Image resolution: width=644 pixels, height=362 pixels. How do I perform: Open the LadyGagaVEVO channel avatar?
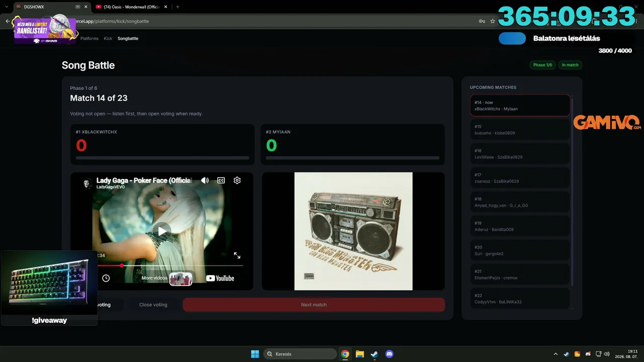tap(88, 184)
